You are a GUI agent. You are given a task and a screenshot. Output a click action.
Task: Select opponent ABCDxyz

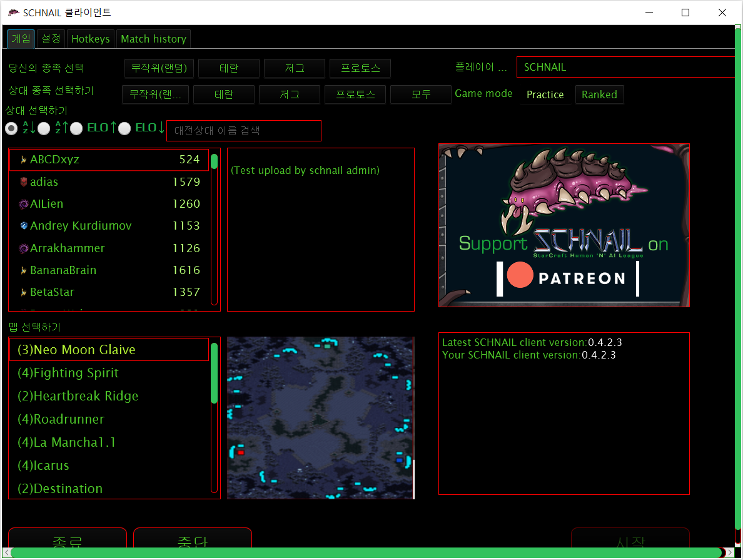point(109,160)
